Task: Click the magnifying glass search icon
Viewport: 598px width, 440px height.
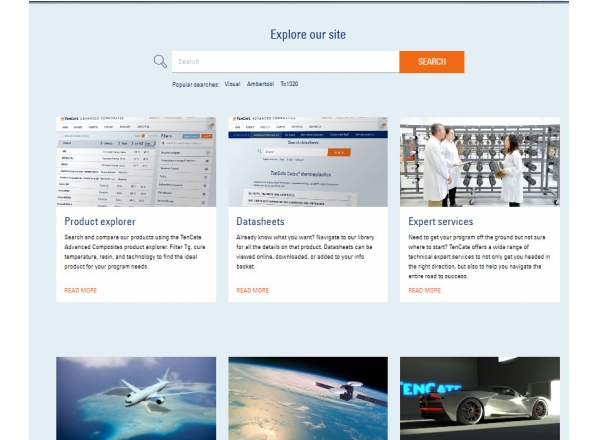Action: coord(160,61)
